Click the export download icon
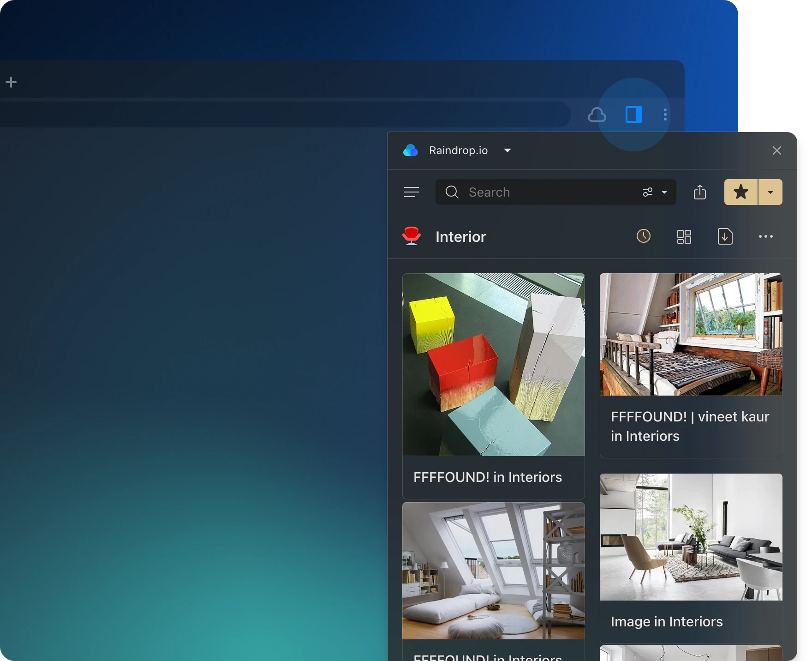The height and width of the screenshot is (661, 812). point(725,237)
